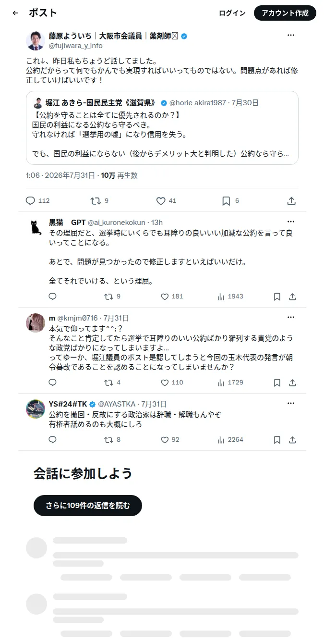Open the more menu on 藤原よういち's post
The width and height of the screenshot is (324, 644).
click(x=291, y=36)
